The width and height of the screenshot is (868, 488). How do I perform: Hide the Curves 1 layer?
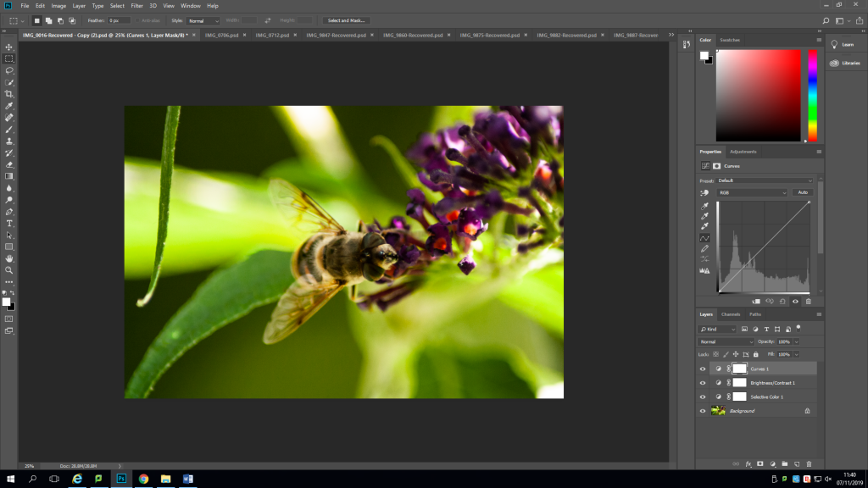(703, 369)
